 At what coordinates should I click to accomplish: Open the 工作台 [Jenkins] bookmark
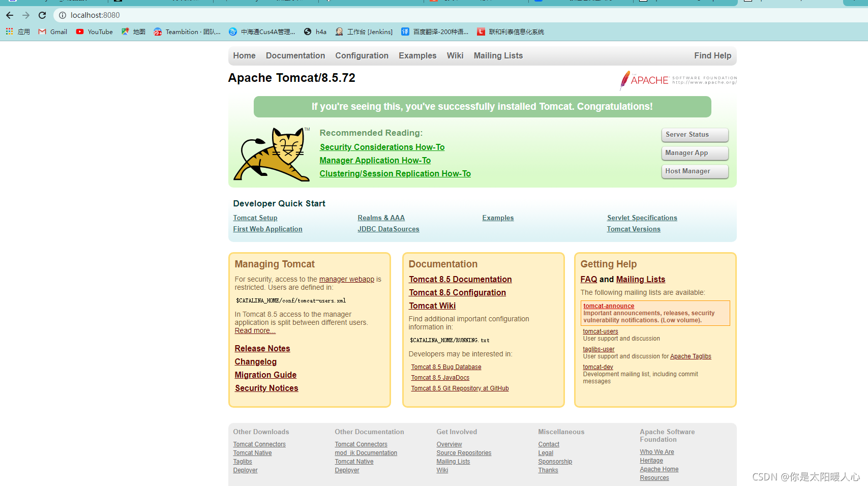pos(364,32)
